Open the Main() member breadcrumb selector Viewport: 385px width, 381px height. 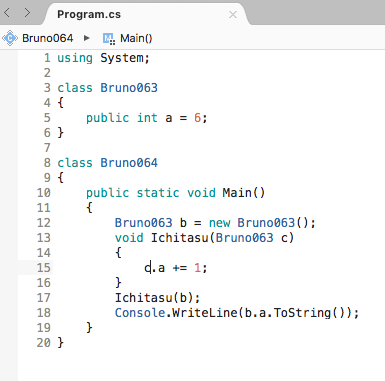click(x=136, y=38)
